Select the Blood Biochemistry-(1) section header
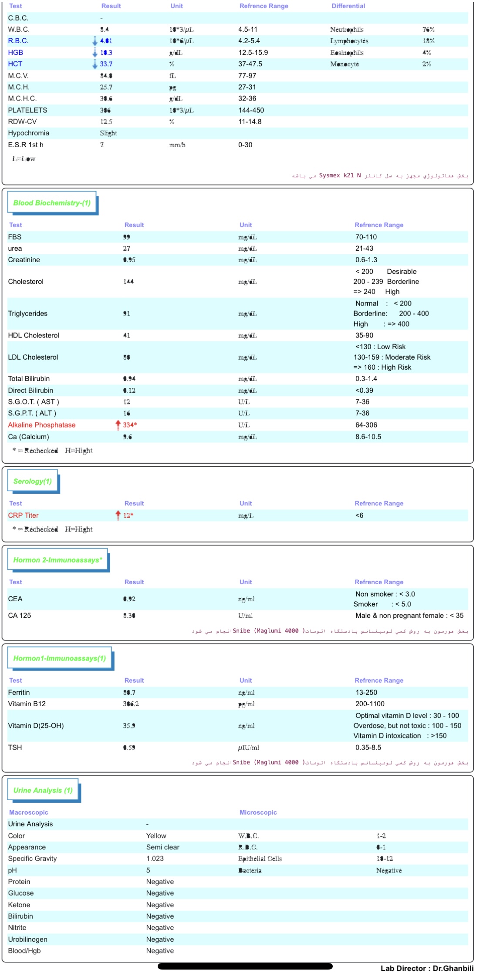490x980 pixels. (52, 203)
